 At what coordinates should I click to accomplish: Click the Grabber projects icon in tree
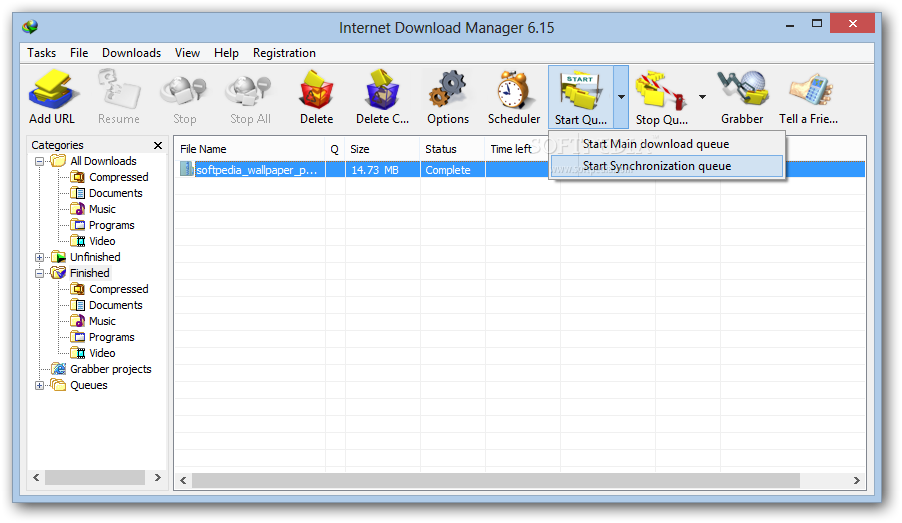(x=58, y=369)
